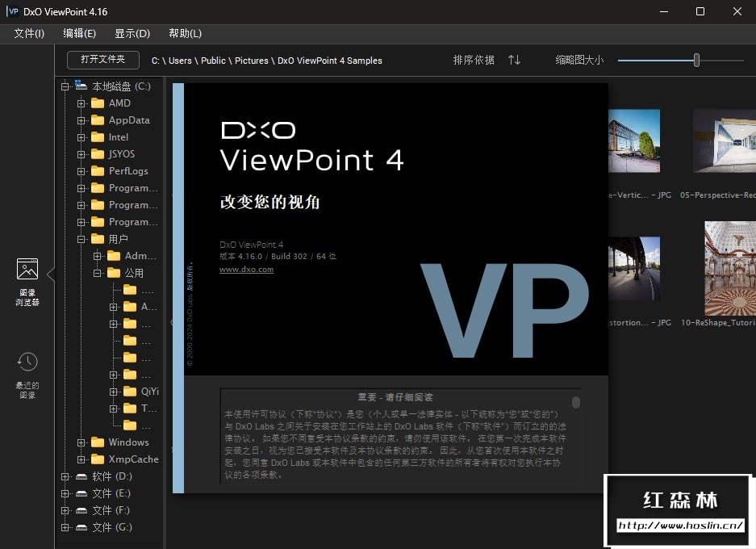Expand the XmpCache folder node

click(81, 459)
